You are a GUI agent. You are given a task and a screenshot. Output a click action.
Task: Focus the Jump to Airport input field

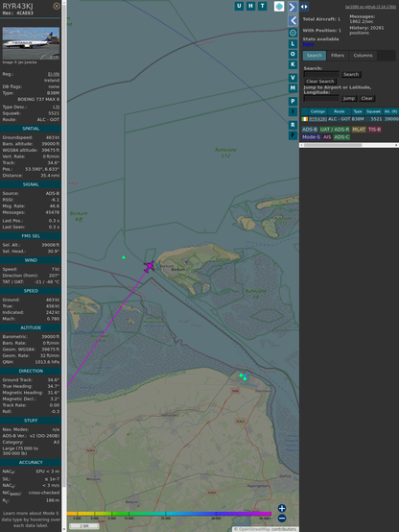click(x=321, y=98)
